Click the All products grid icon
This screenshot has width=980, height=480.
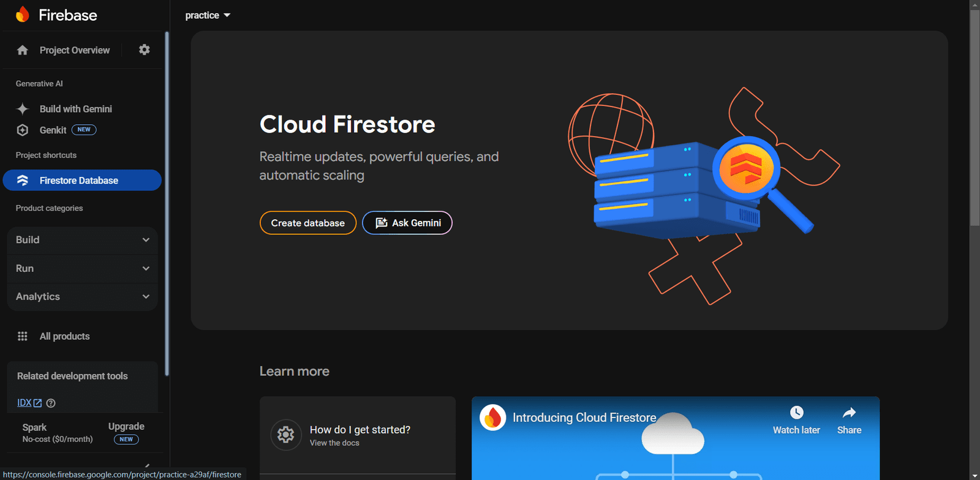click(23, 336)
